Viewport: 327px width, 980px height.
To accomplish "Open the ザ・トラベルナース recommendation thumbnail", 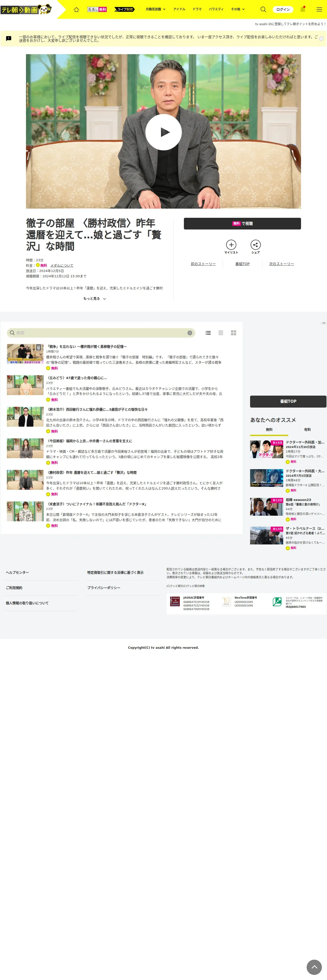I will tap(266, 536).
